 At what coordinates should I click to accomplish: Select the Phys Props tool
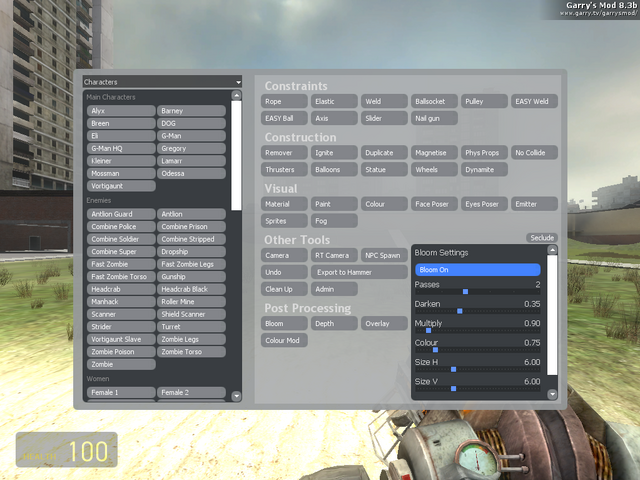pyautogui.click(x=484, y=153)
